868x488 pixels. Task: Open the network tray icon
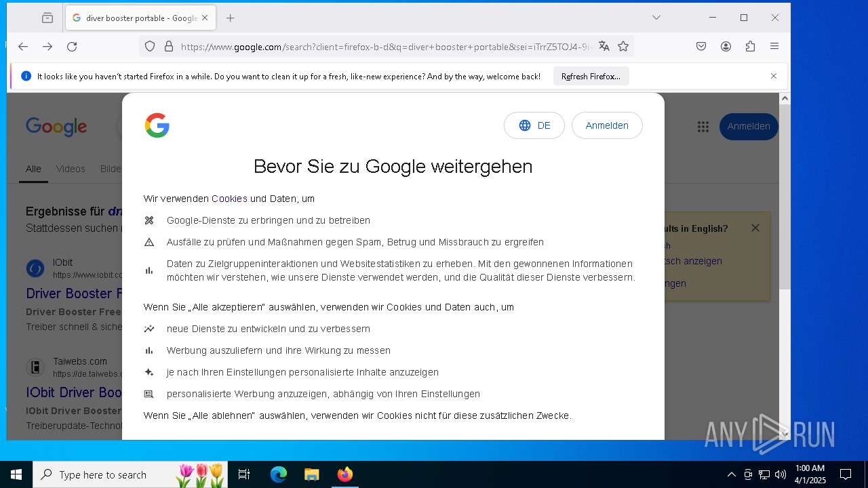click(x=764, y=474)
